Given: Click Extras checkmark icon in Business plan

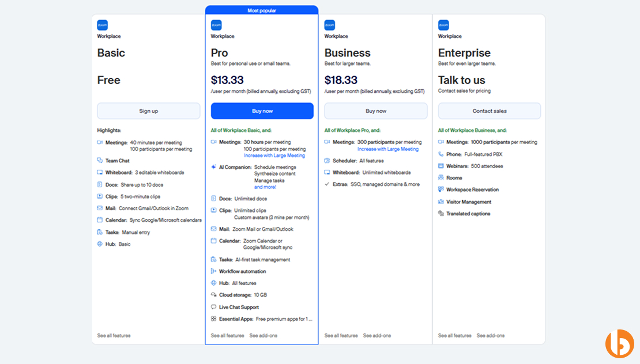Looking at the screenshot, I should 327,184.
